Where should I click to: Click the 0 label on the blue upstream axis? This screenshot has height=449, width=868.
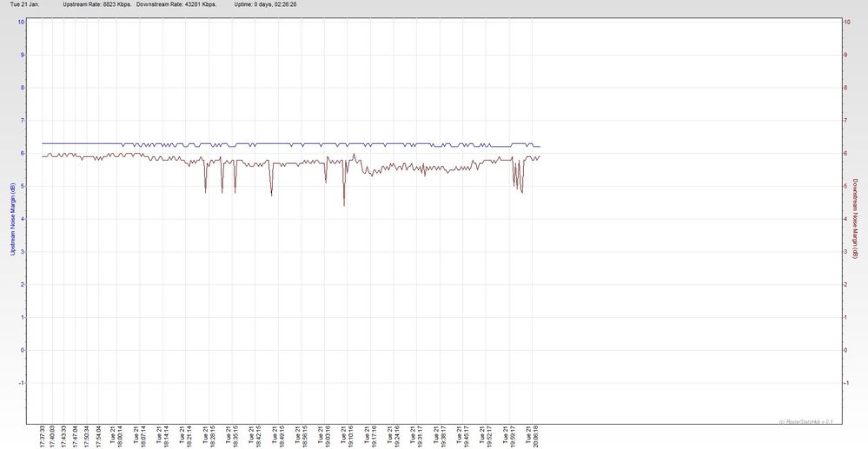pos(22,351)
